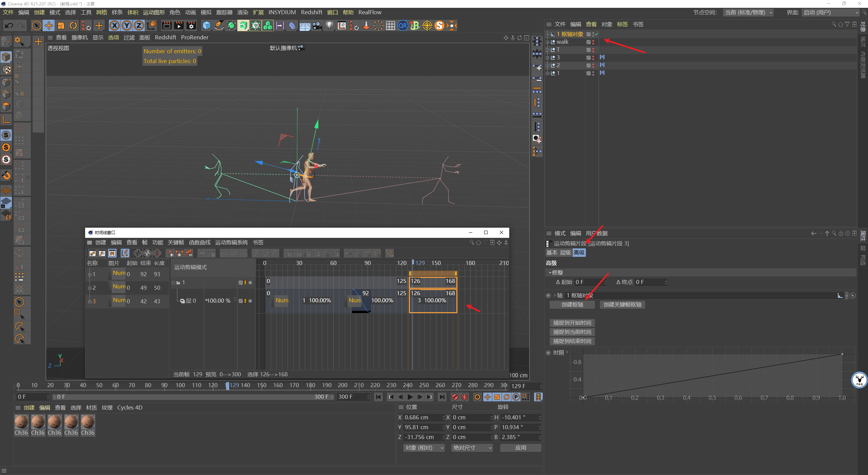Click the Light bulb icon

click(x=329, y=25)
